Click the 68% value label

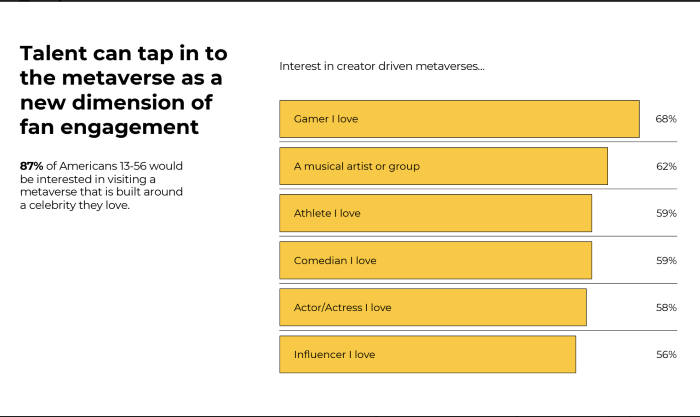point(666,119)
